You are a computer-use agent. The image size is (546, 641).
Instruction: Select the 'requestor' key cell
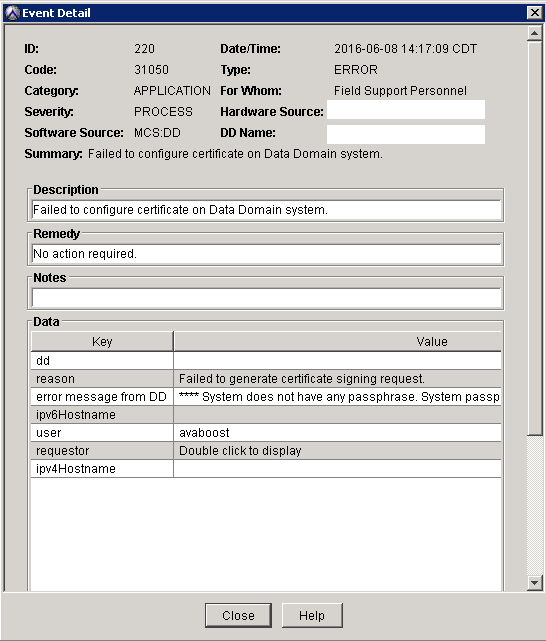click(102, 450)
